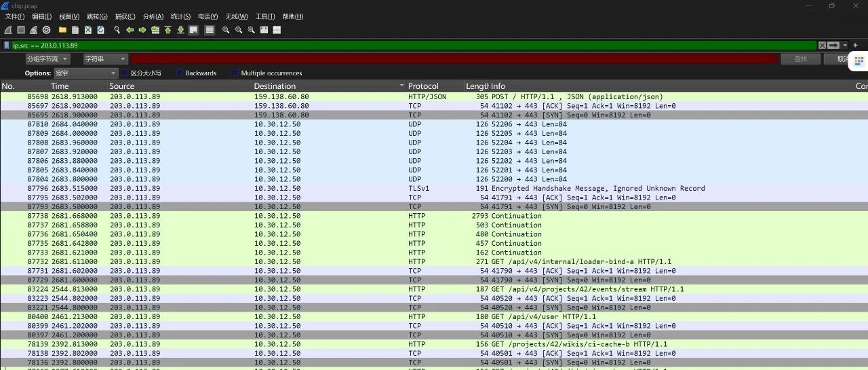The height and width of the screenshot is (370, 868).
Task: Select packet 83224 GET events/stream row
Action: click(434, 289)
